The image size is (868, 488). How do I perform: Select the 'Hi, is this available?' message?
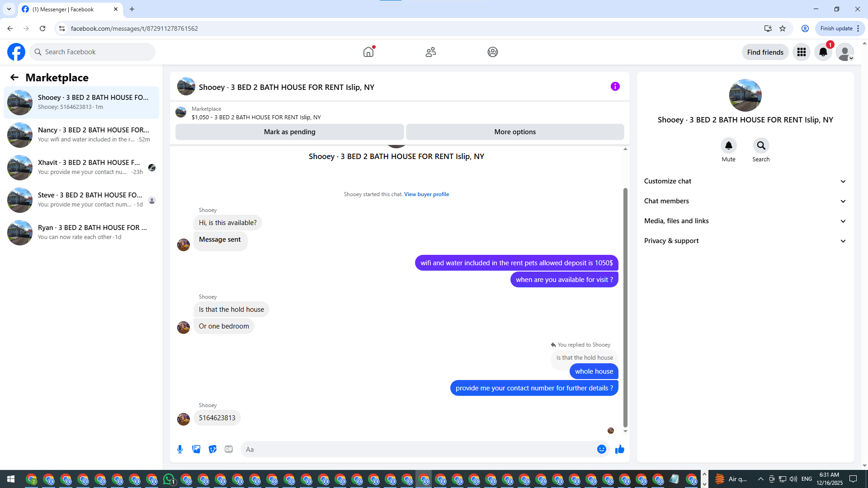click(227, 223)
